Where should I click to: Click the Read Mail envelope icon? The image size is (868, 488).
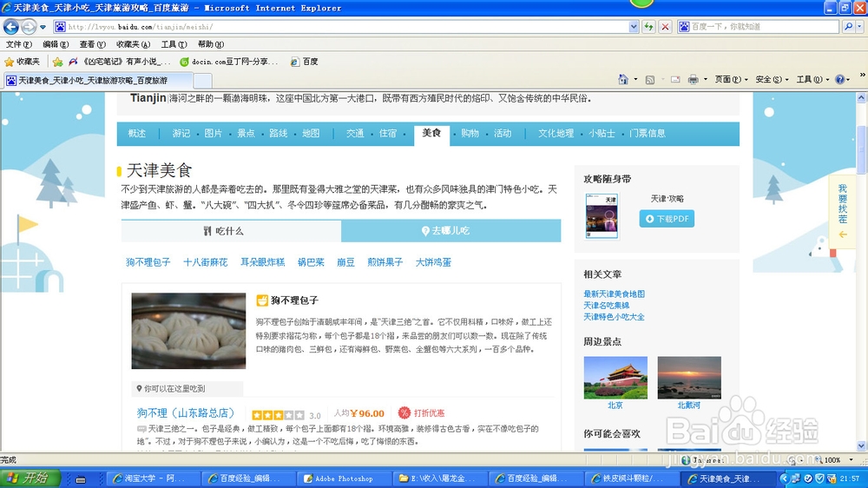[x=674, y=80]
